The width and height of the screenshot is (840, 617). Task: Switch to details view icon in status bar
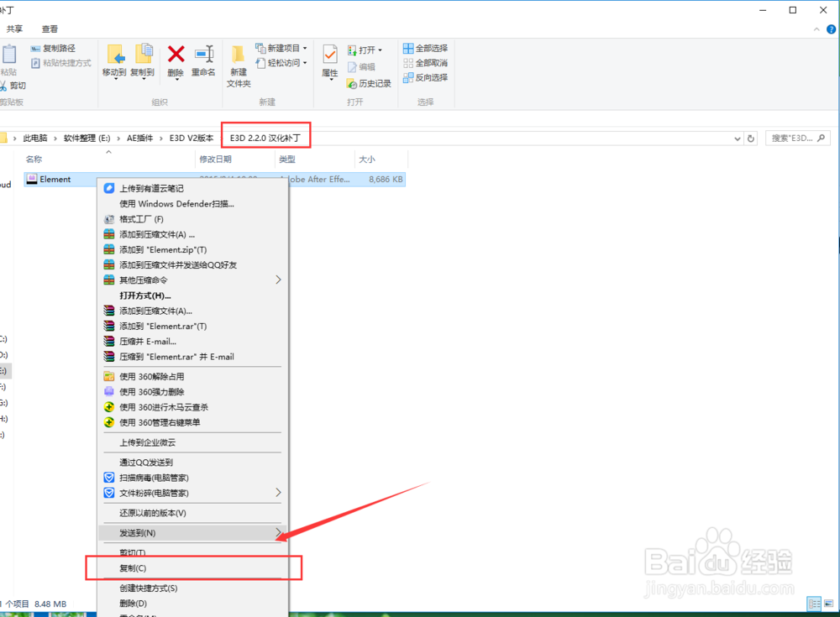tap(814, 604)
